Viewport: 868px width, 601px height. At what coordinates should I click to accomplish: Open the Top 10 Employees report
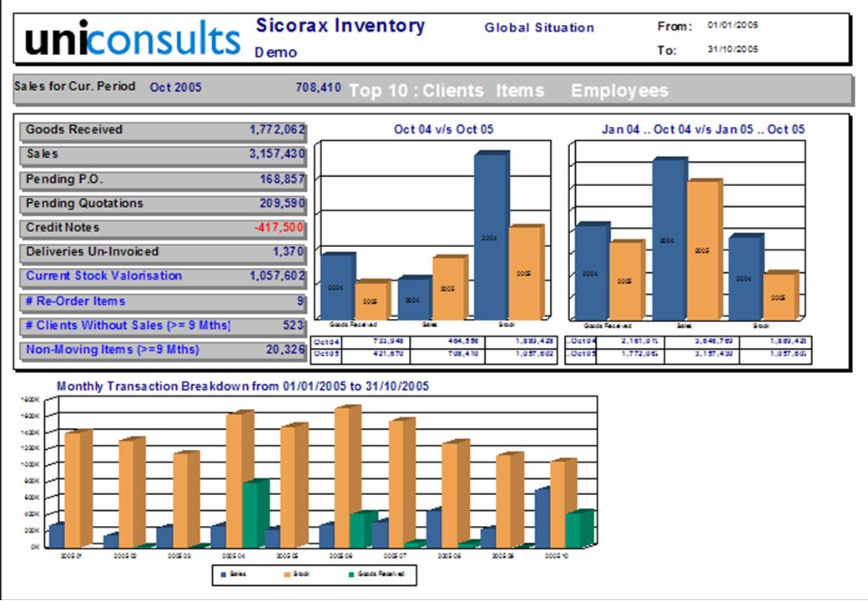tap(619, 91)
